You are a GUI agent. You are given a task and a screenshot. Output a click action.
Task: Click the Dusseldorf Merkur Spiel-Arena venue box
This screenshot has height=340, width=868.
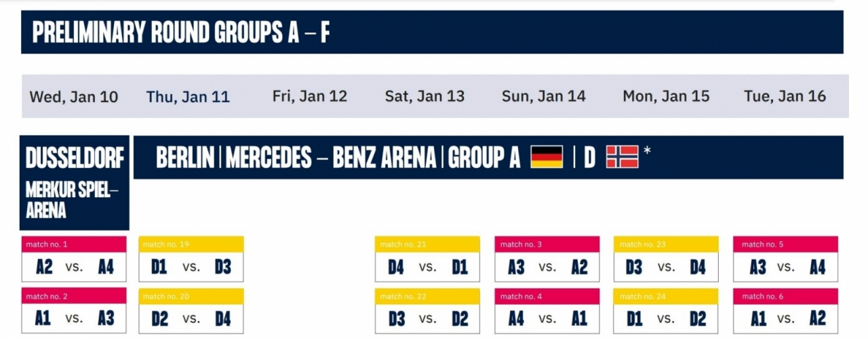pyautogui.click(x=75, y=183)
